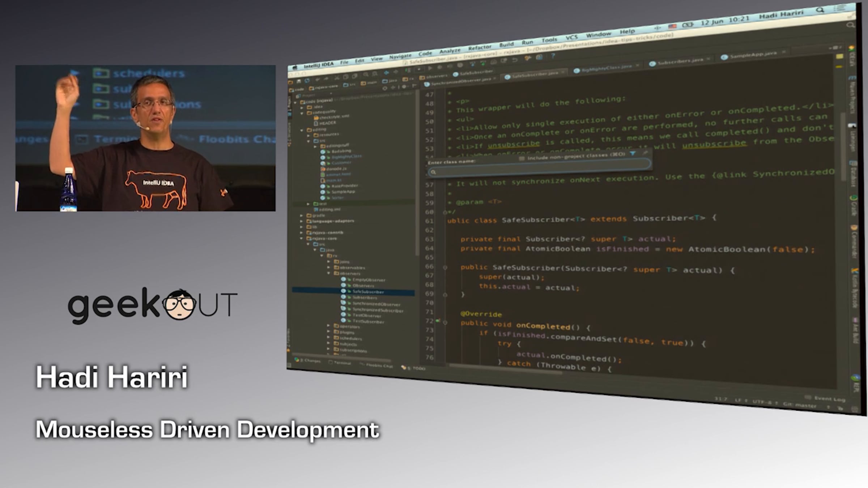Expand the observables package

coord(329,267)
